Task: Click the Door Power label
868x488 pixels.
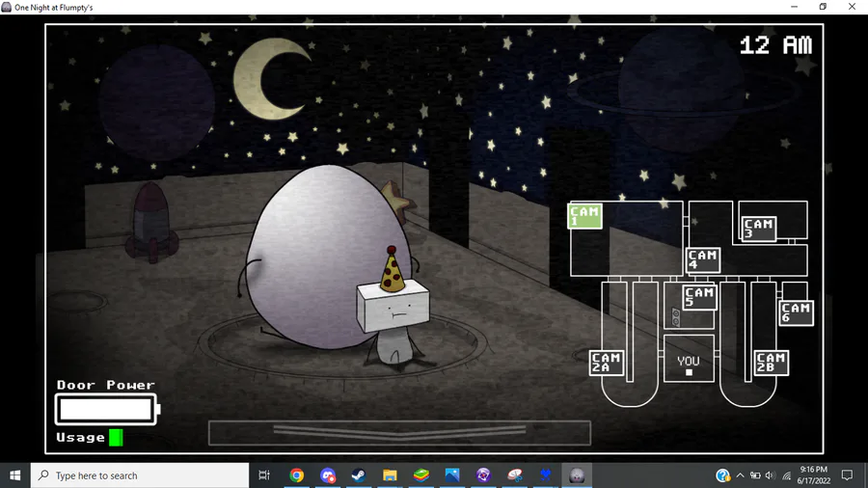Action: [106, 385]
